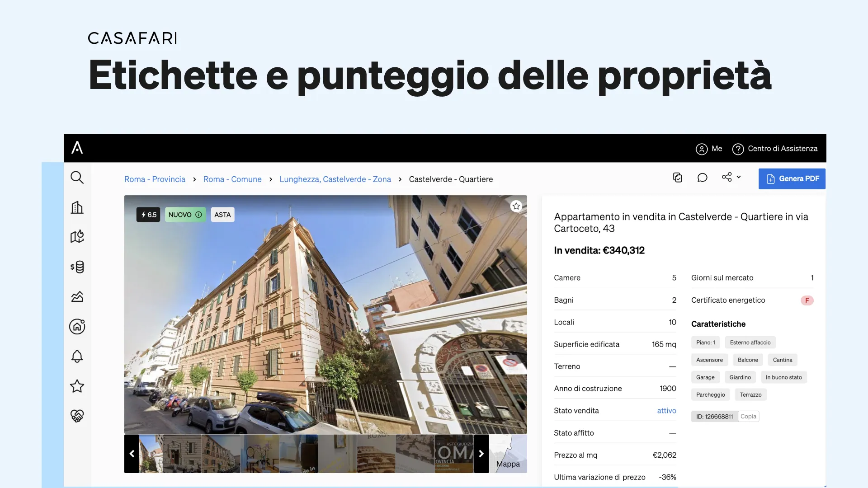This screenshot has height=488, width=868.
Task: Open alerts bell icon in sidebar
Action: [x=77, y=357]
